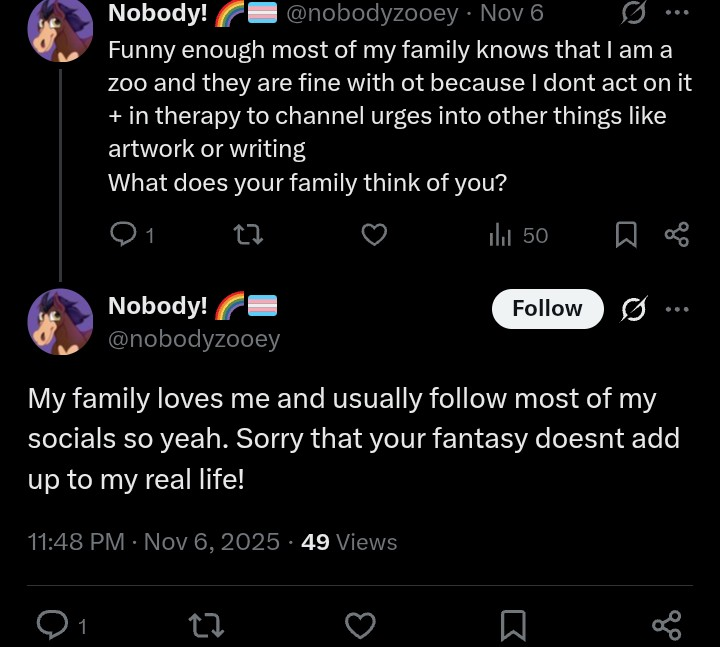The image size is (720, 647).
Task: Share the first post
Action: 677,235
